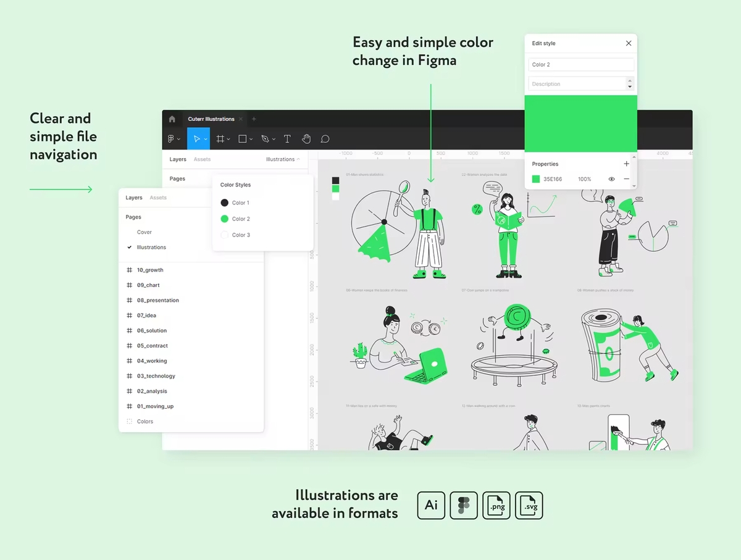Open the Frame tool dropdown arrow
741x560 pixels.
pyautogui.click(x=228, y=140)
